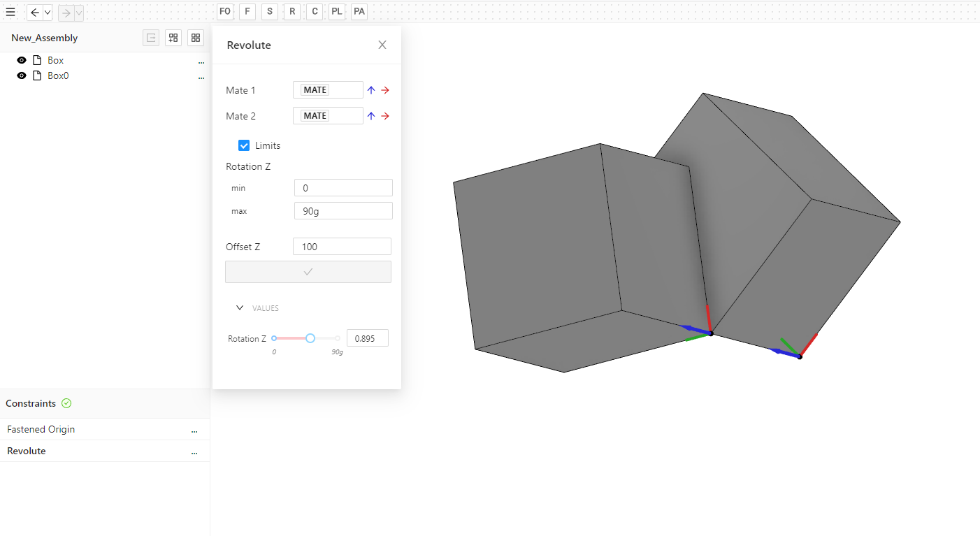Viewport: 980px width, 536px height.
Task: Select the R revolute constraint tool
Action: (x=292, y=12)
